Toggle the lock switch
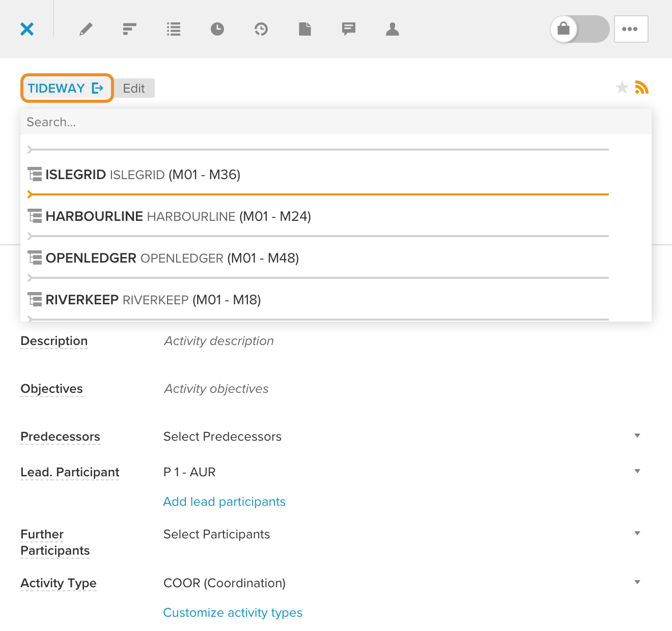The height and width of the screenshot is (631, 672). (580, 29)
